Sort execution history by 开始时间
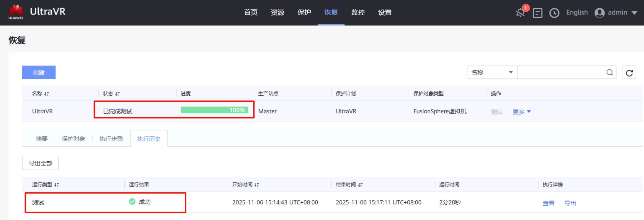 click(257, 185)
